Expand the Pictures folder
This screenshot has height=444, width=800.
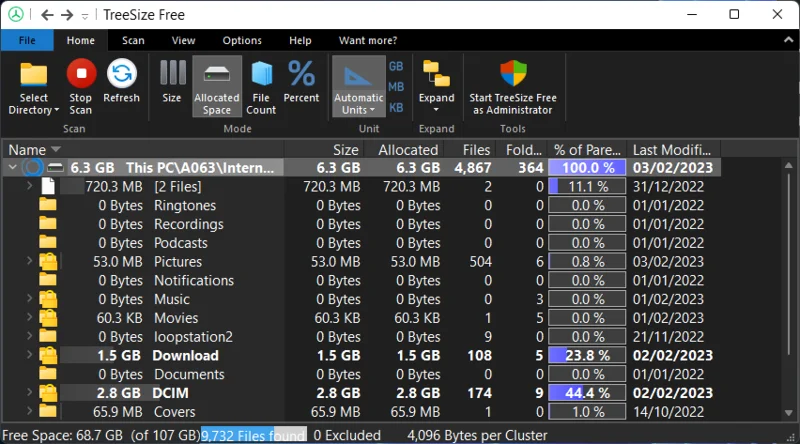pyautogui.click(x=29, y=261)
